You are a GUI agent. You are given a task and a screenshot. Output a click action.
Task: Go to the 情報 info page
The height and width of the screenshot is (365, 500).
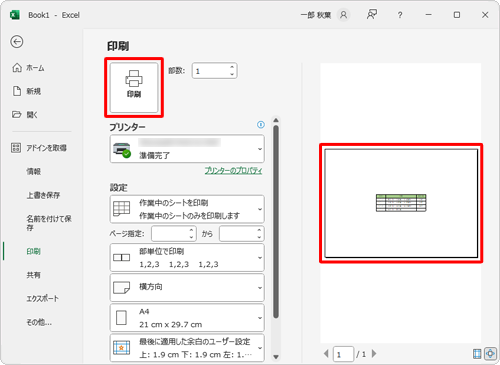click(x=34, y=171)
